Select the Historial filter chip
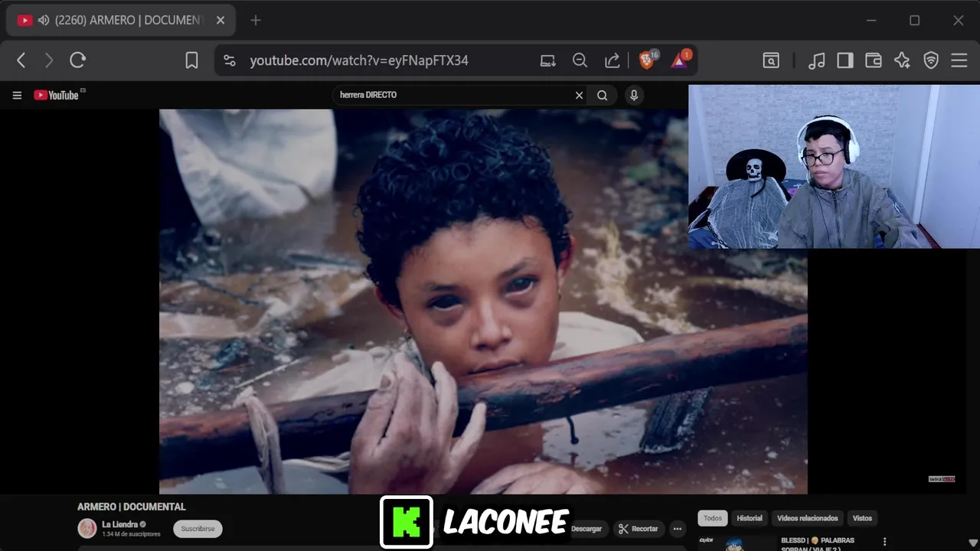 click(x=750, y=518)
